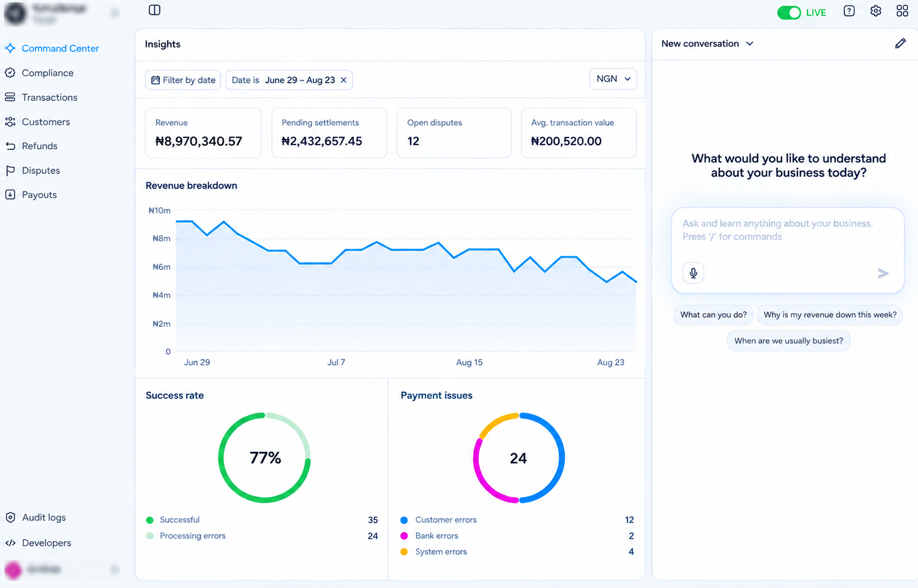
Task: Click the Command Center sparkle icon
Action: pyautogui.click(x=10, y=48)
